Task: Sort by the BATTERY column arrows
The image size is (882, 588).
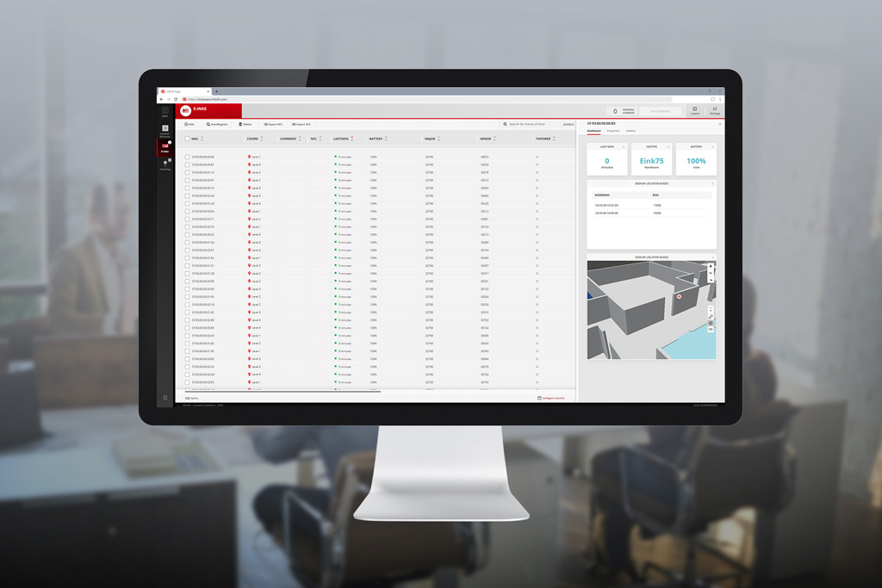Action: coord(386,139)
